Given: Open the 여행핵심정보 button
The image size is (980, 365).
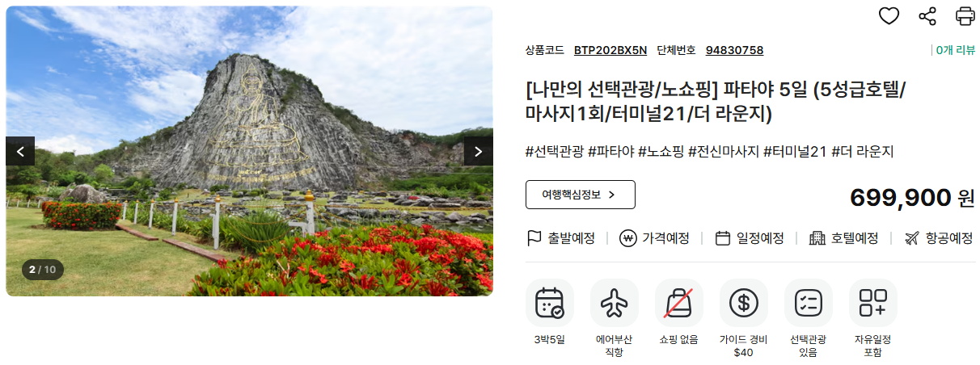Looking at the screenshot, I should coord(581,195).
